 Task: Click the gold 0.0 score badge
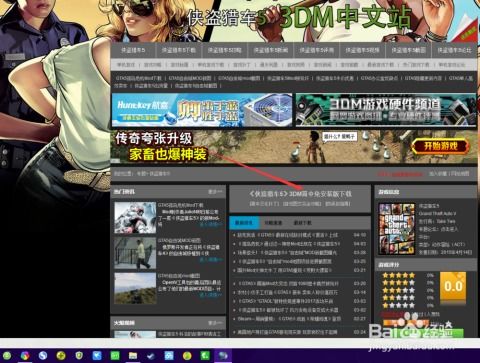[x=453, y=287]
